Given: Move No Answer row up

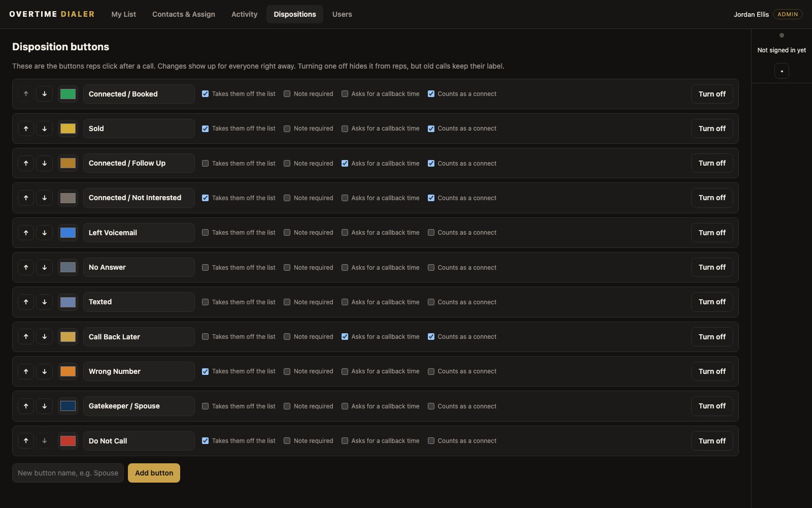Looking at the screenshot, I should coord(26,267).
